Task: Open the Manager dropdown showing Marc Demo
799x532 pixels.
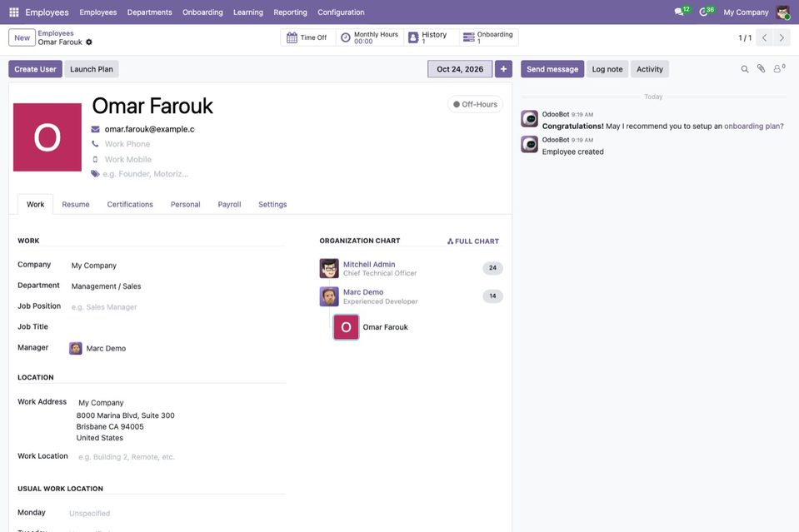Action: pos(177,348)
